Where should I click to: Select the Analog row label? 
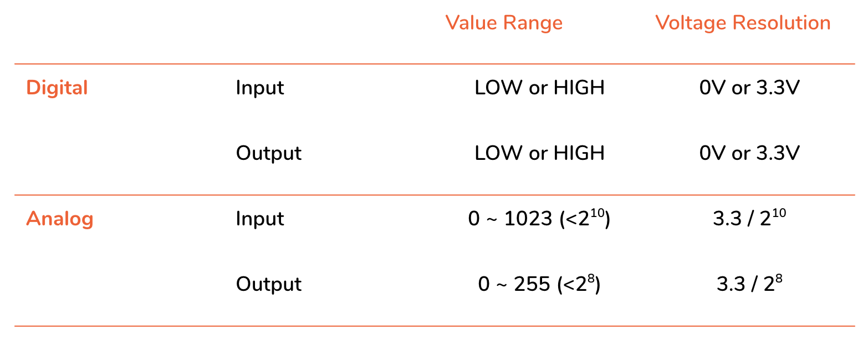pos(60,219)
